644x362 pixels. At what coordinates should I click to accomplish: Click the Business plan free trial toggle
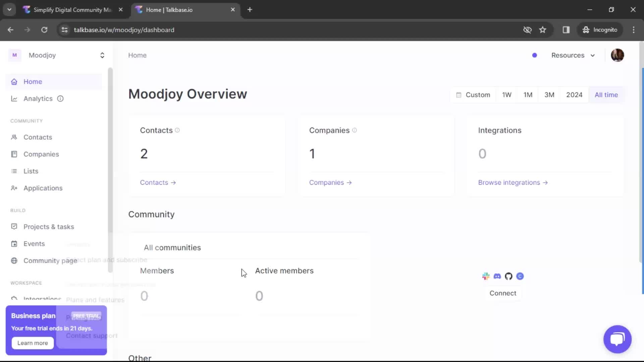pos(86,316)
